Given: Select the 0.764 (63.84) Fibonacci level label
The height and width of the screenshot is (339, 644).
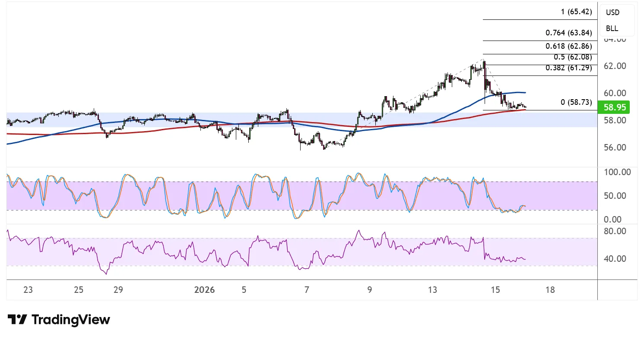Looking at the screenshot, I should coord(568,33).
